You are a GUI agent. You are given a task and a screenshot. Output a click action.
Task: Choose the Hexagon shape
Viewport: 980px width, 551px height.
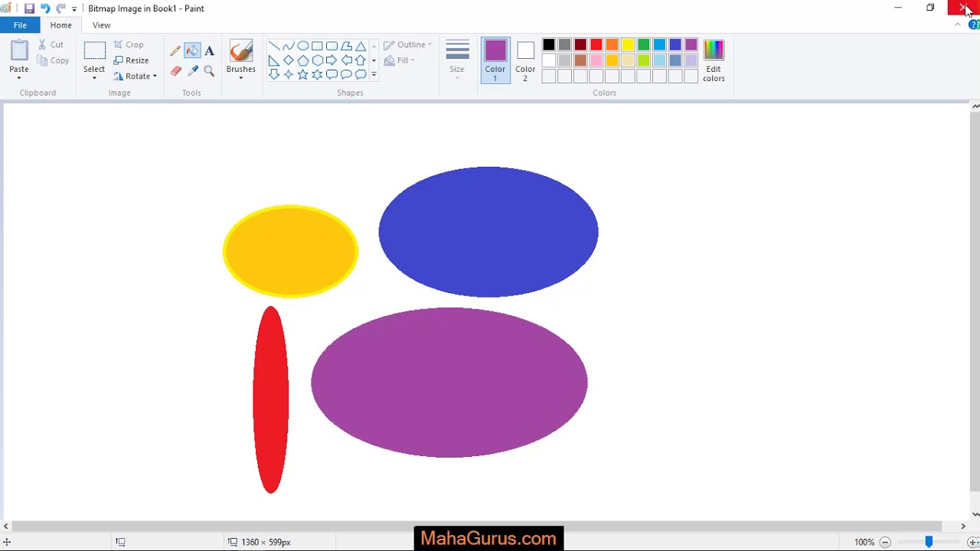click(317, 60)
